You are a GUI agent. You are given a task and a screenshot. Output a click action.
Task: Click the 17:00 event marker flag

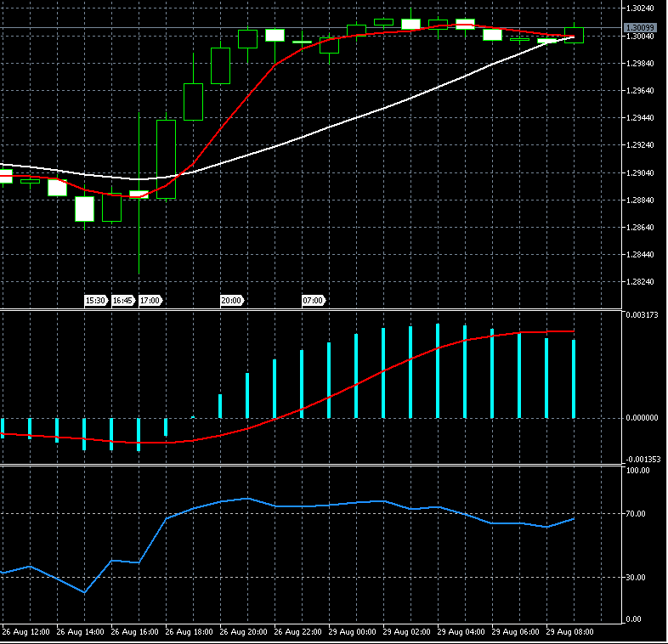click(x=150, y=300)
